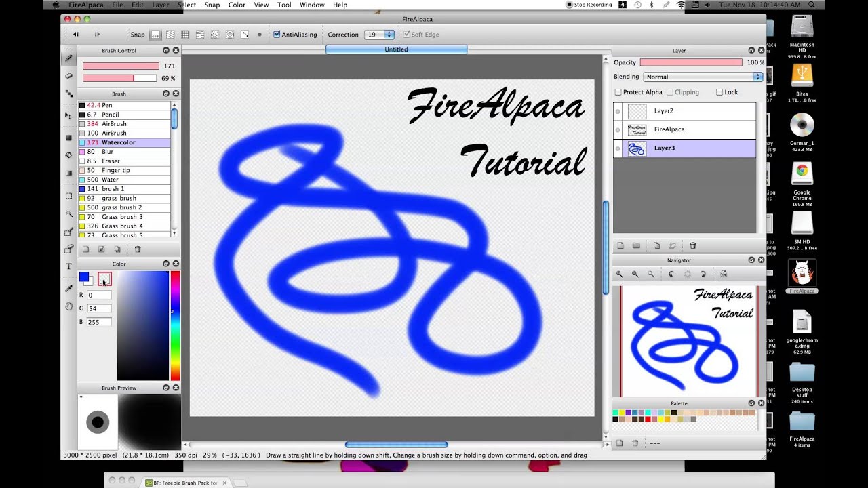This screenshot has height=488, width=868.
Task: Enable the curve snap
Action: [245, 34]
